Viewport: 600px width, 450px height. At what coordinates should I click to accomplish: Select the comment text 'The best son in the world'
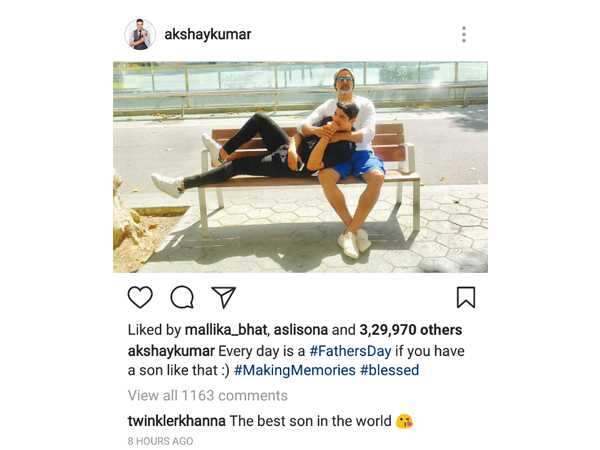(310, 421)
